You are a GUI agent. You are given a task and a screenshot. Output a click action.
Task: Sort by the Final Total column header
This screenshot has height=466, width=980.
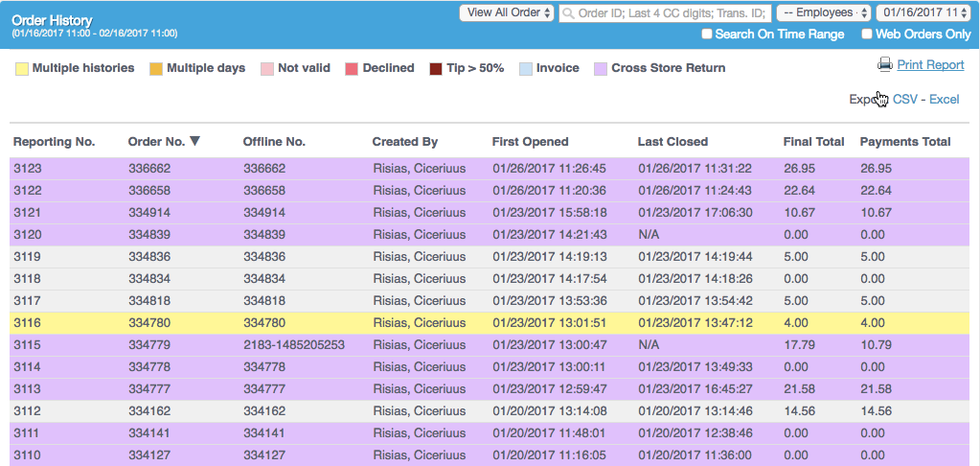pyautogui.click(x=813, y=142)
